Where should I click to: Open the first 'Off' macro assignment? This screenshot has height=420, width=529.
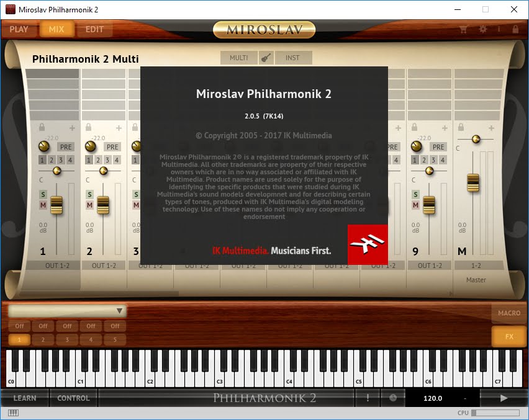coord(19,326)
